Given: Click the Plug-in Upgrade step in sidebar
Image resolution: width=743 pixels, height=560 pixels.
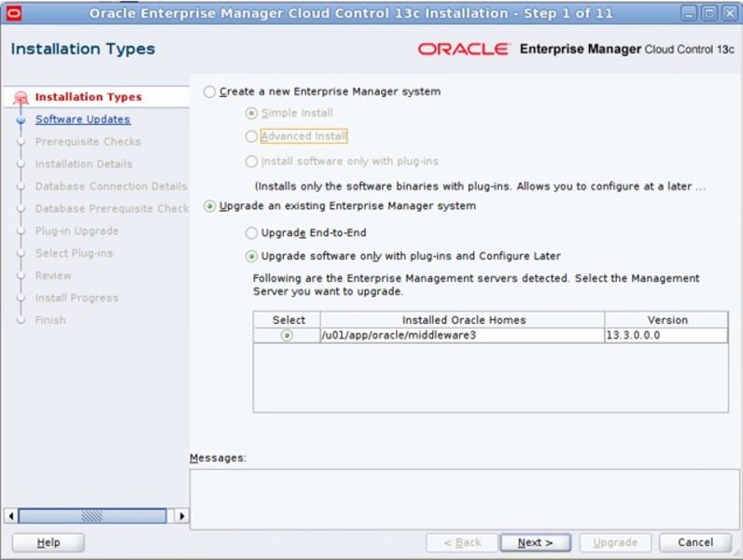Looking at the screenshot, I should coord(77,231).
